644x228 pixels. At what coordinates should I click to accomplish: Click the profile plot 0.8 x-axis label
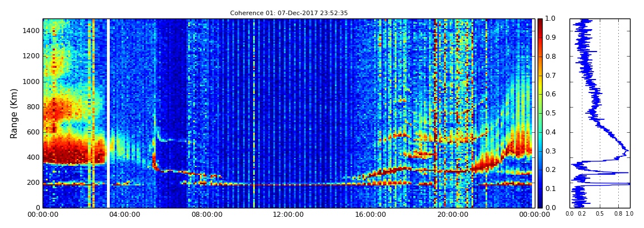pos(619,214)
